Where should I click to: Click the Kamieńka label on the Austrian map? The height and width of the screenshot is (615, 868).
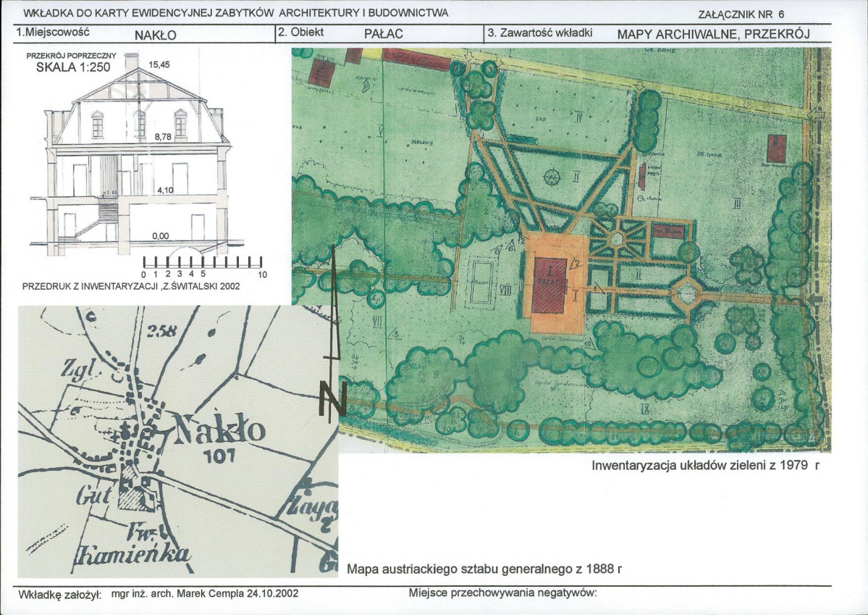pyautogui.click(x=133, y=555)
